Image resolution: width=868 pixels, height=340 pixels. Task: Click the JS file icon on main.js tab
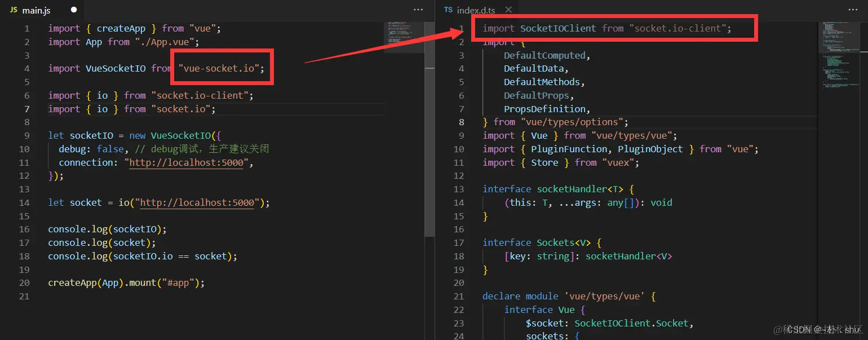[14, 10]
